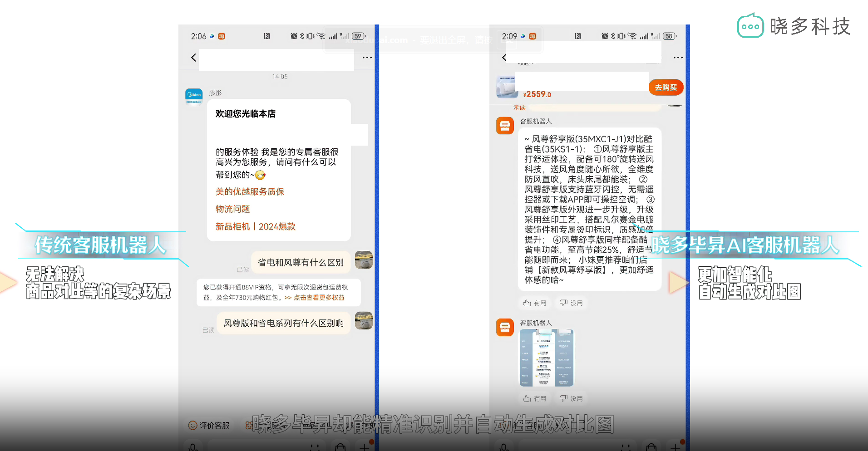Image resolution: width=868 pixels, height=451 pixels.
Task: Tap the Midea store avatar
Action: 194,97
